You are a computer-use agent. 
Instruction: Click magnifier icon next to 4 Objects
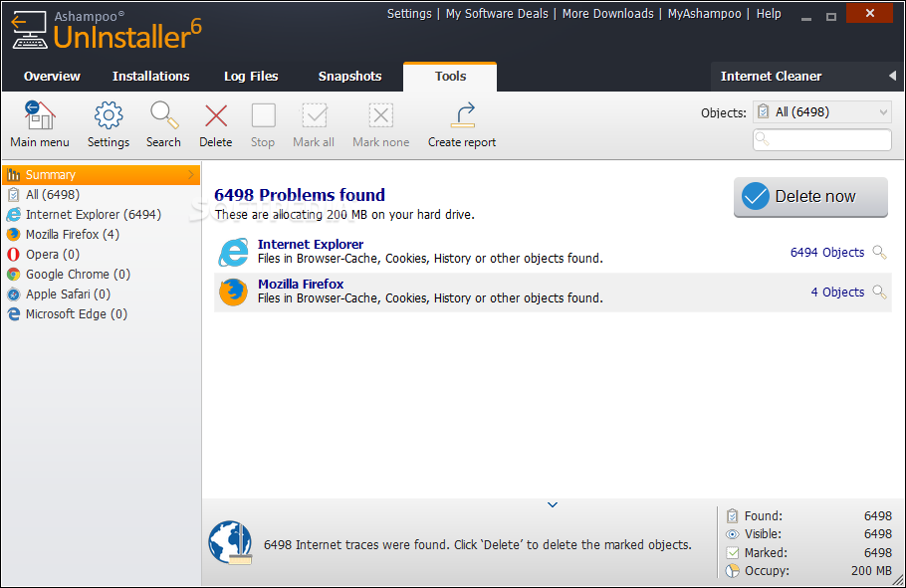pyautogui.click(x=879, y=293)
